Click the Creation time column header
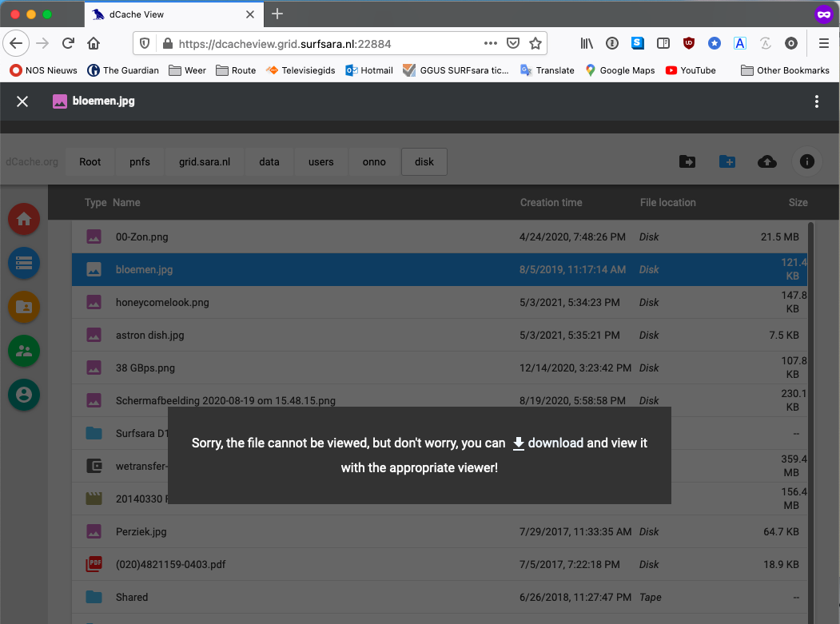Viewport: 840px width, 624px height. point(551,202)
